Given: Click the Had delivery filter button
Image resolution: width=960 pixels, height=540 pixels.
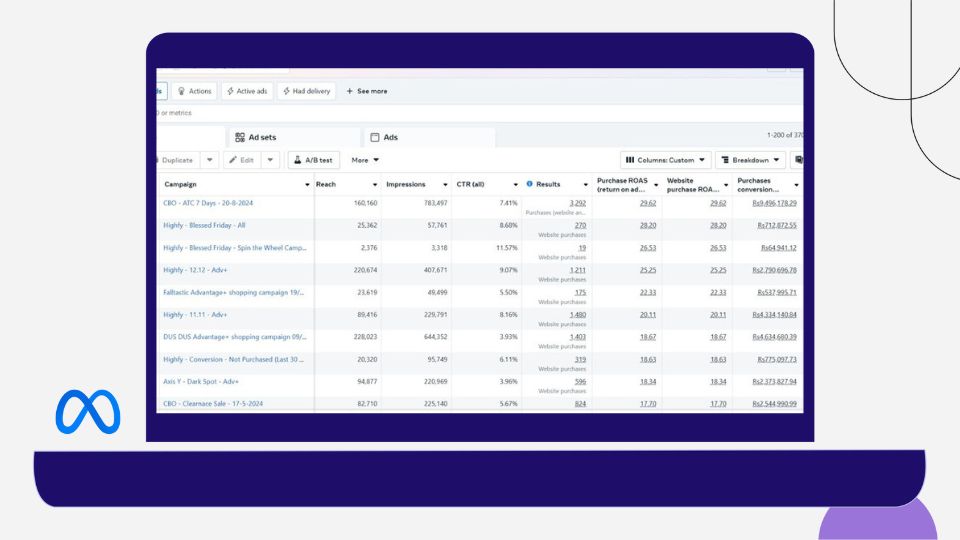Looking at the screenshot, I should 306,91.
